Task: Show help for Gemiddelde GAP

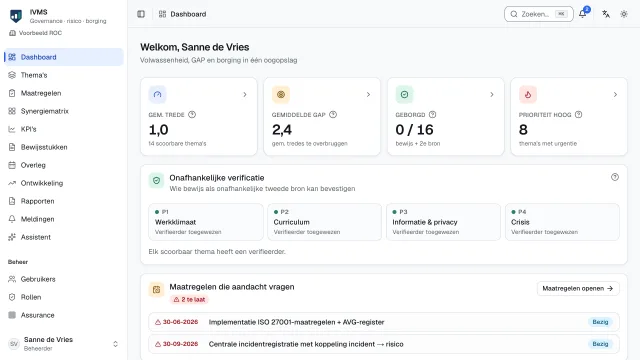Action: tap(333, 115)
